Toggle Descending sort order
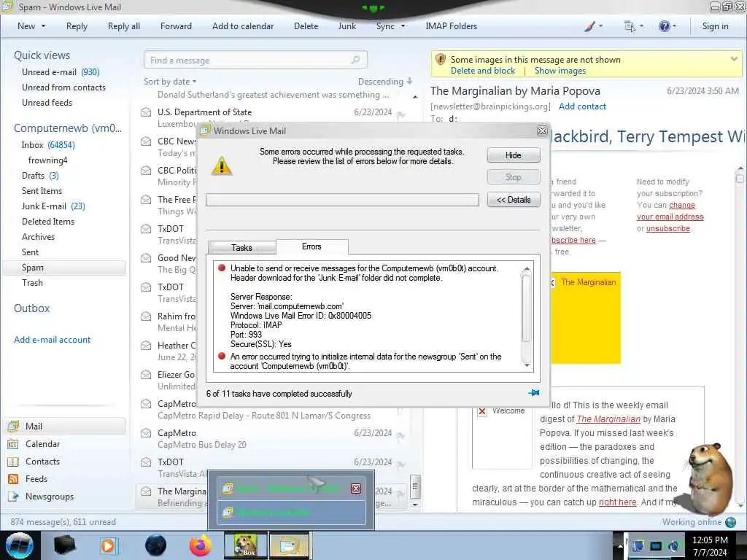This screenshot has height=560, width=747. [x=385, y=82]
